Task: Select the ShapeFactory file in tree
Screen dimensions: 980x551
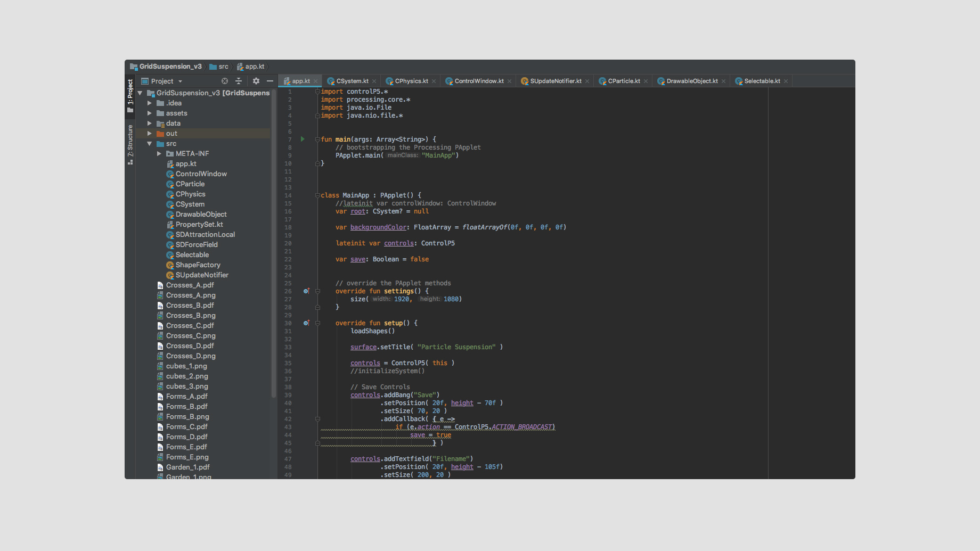Action: click(198, 265)
